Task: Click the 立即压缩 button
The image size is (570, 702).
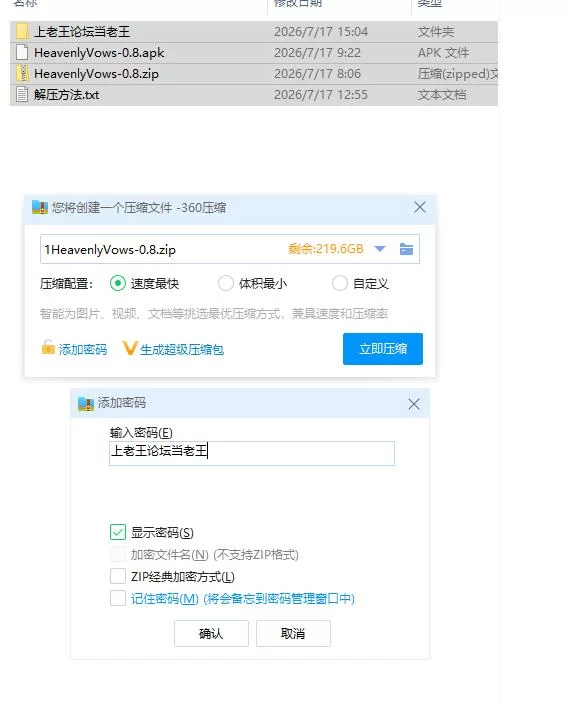Action: click(383, 349)
